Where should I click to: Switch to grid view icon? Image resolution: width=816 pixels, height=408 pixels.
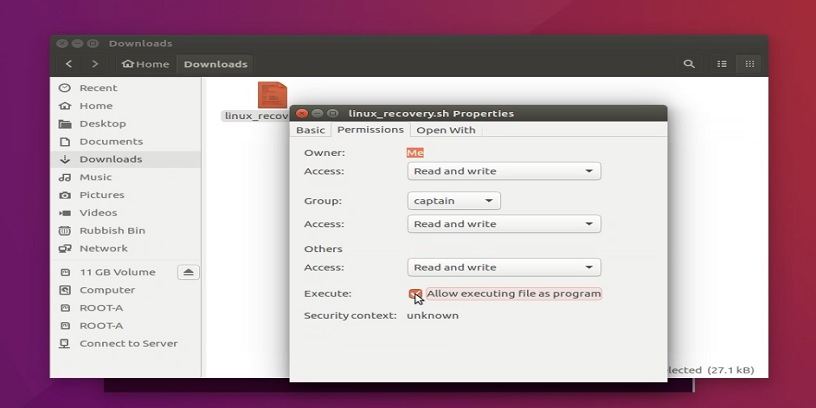pos(748,64)
